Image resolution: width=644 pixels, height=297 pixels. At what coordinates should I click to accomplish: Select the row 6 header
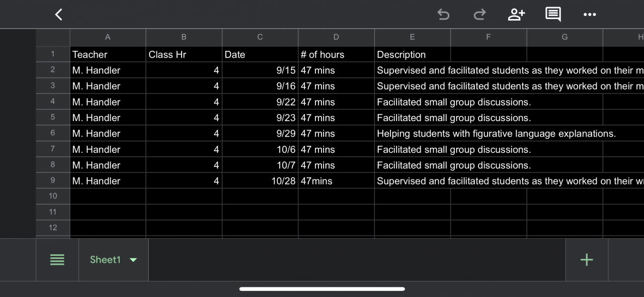pos(53,133)
